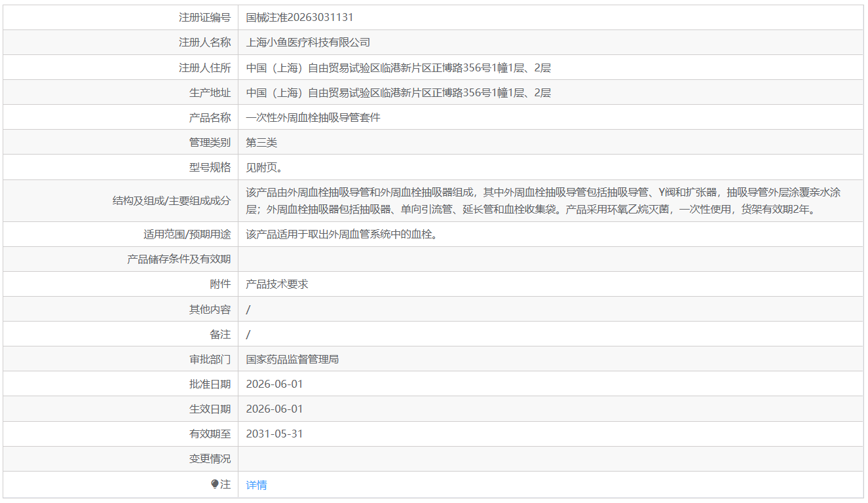Click the 有效期至 label
The width and height of the screenshot is (868, 503).
tap(210, 434)
